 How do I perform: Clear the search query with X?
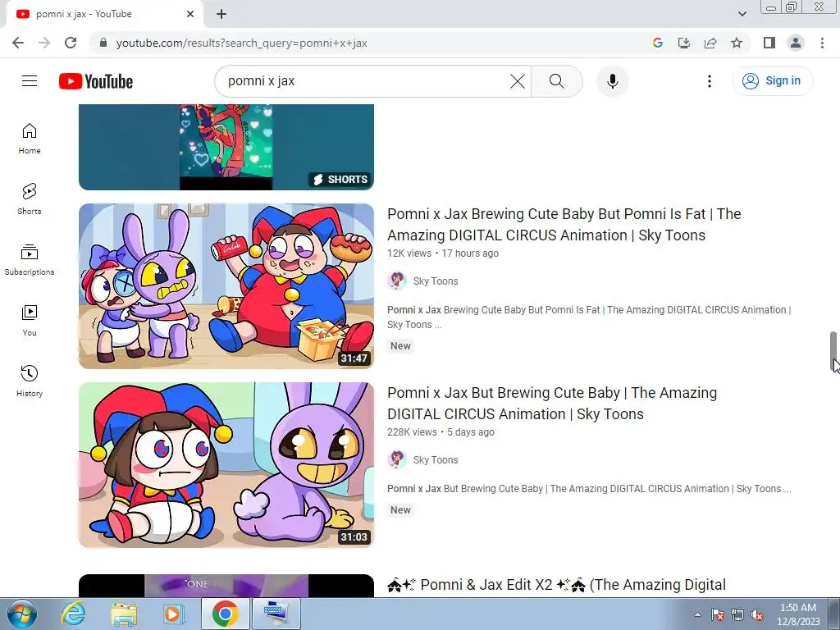pos(517,81)
